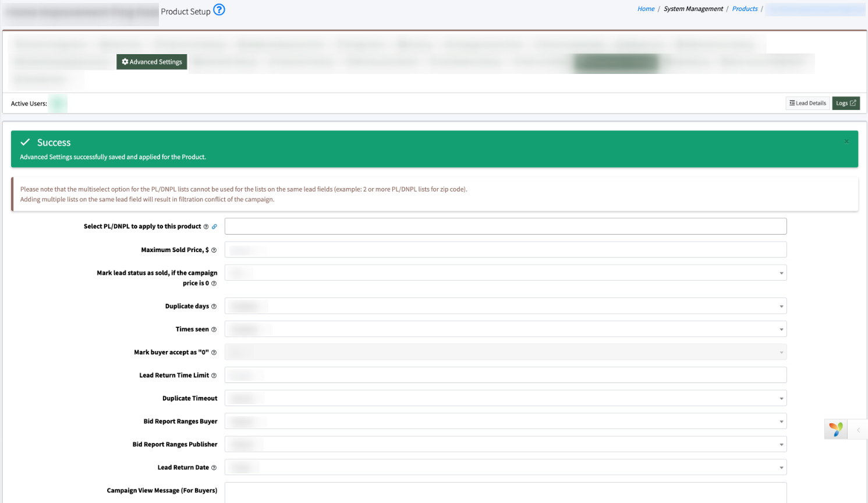Click help icon next to Maximum Sold Price
The width and height of the screenshot is (868, 503).
[214, 250]
